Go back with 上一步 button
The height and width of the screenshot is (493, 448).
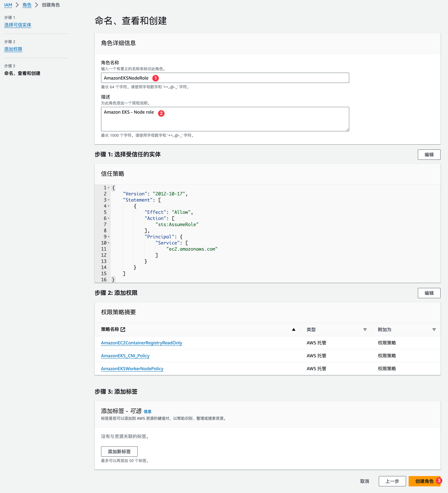pyautogui.click(x=392, y=481)
